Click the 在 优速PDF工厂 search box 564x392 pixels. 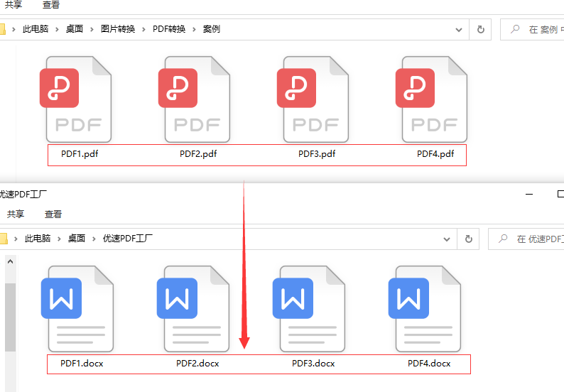tap(526, 239)
